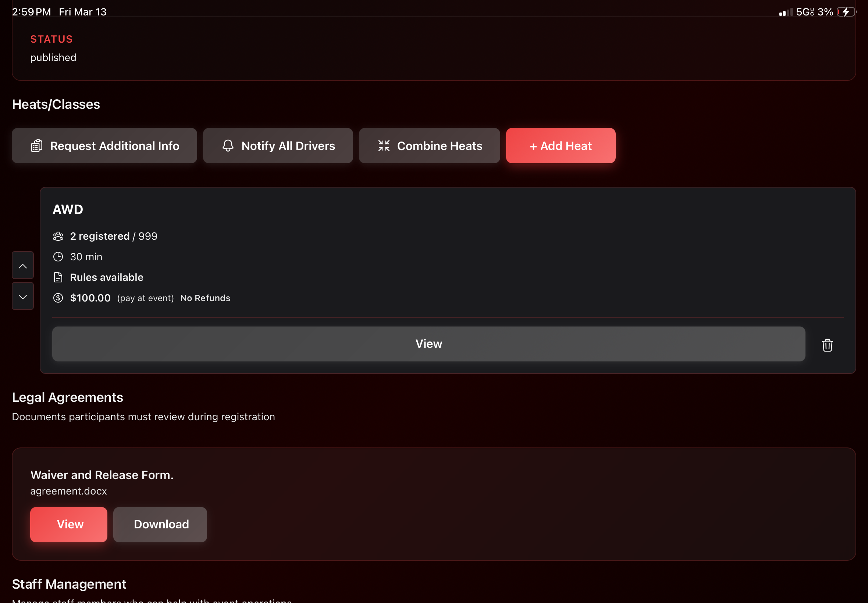
Task: Click the agreement.docx filename
Action: (x=68, y=491)
